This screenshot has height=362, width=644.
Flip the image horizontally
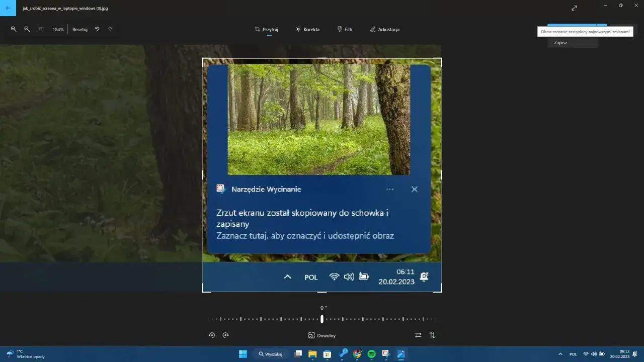[x=418, y=335]
